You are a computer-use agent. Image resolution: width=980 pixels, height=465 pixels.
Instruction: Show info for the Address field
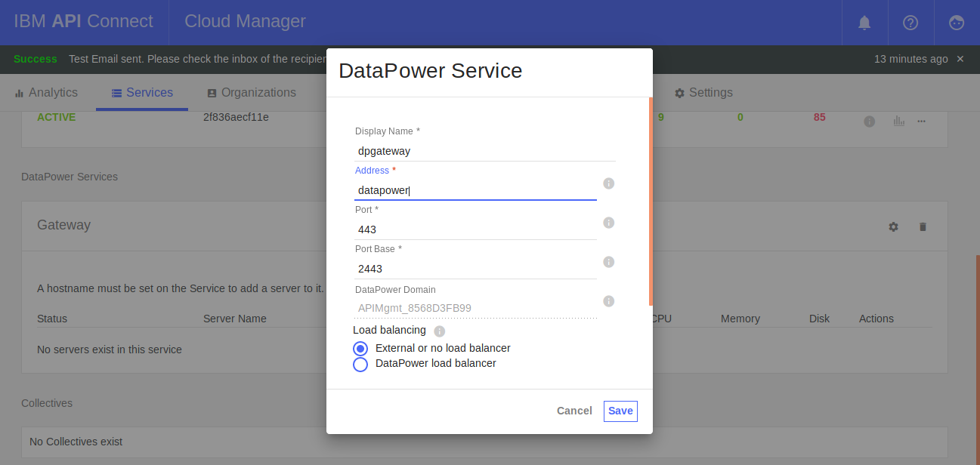(x=608, y=183)
